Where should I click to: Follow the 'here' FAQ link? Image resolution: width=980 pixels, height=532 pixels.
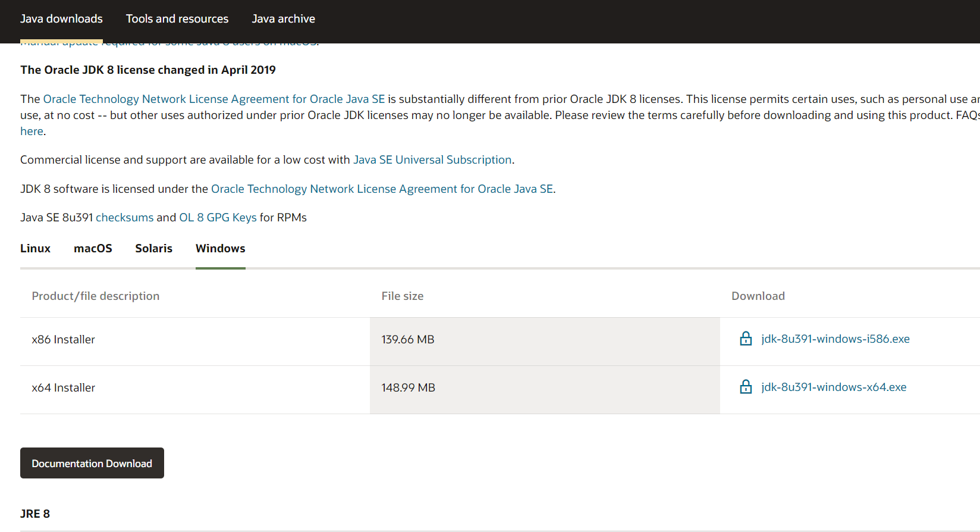coord(32,131)
